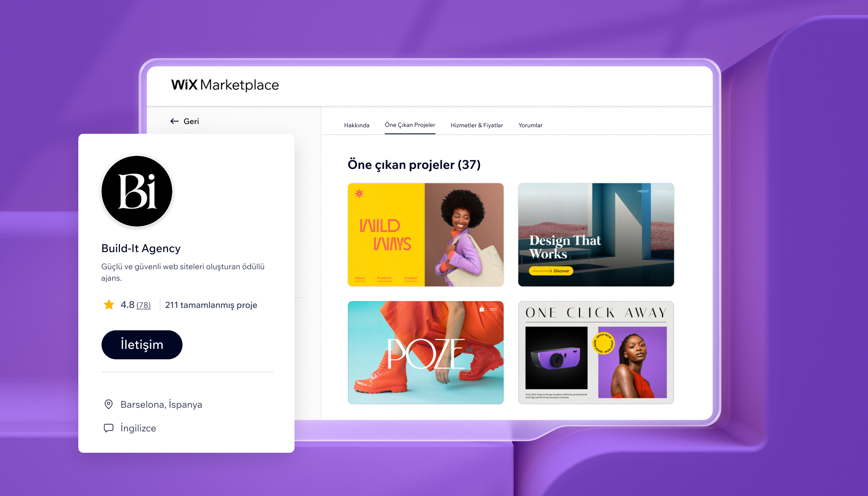The height and width of the screenshot is (496, 868).
Task: Click the speech bubble language icon
Action: [x=108, y=428]
